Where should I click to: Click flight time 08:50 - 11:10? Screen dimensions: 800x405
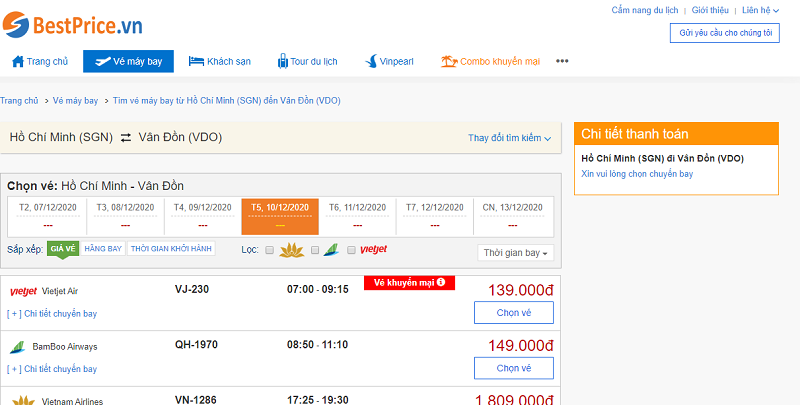pos(317,345)
